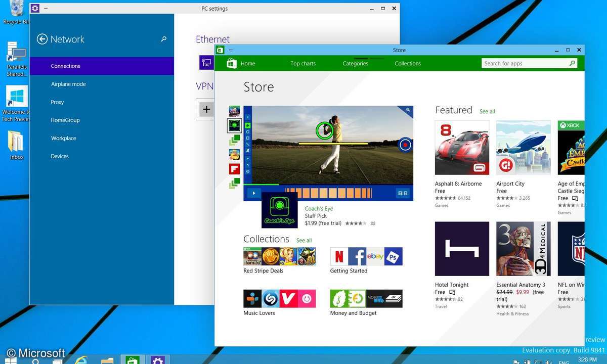The height and width of the screenshot is (364, 607).
Task: Select Coach's Eye thumbnail in spotlight list
Action: tap(234, 125)
